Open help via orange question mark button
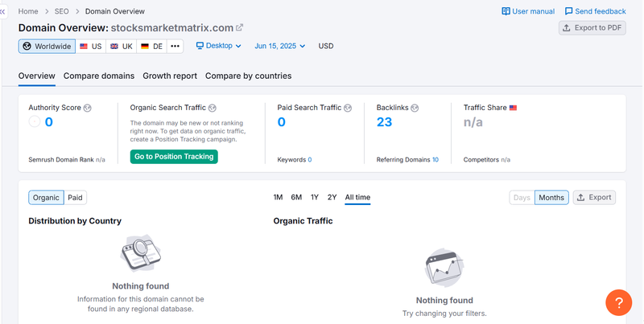Image resolution: width=644 pixels, height=324 pixels. 619,302
